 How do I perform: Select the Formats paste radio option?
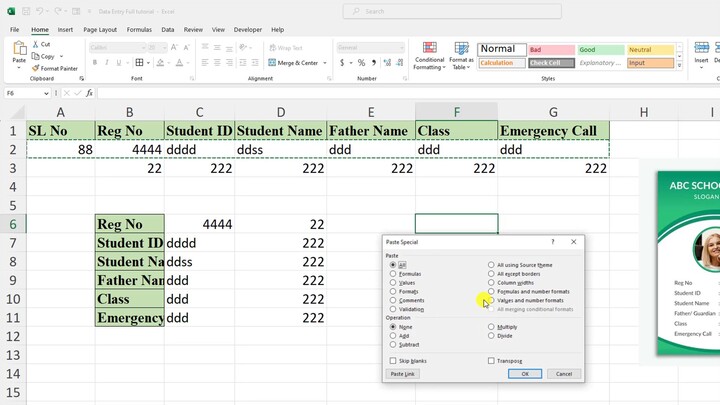(x=393, y=291)
